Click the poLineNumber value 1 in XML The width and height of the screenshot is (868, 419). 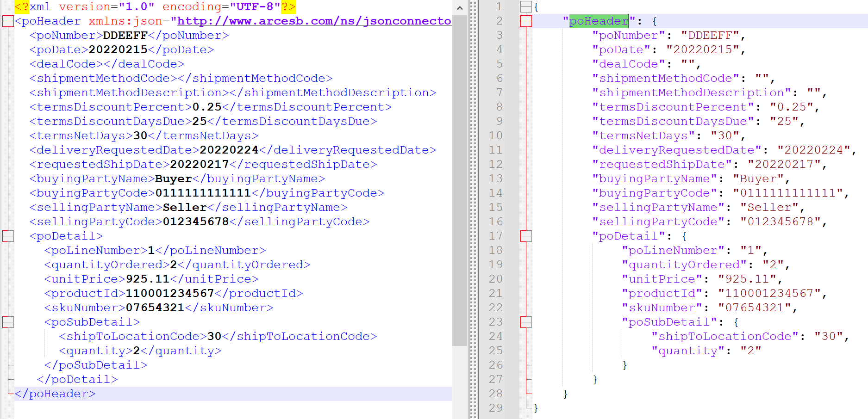point(151,251)
